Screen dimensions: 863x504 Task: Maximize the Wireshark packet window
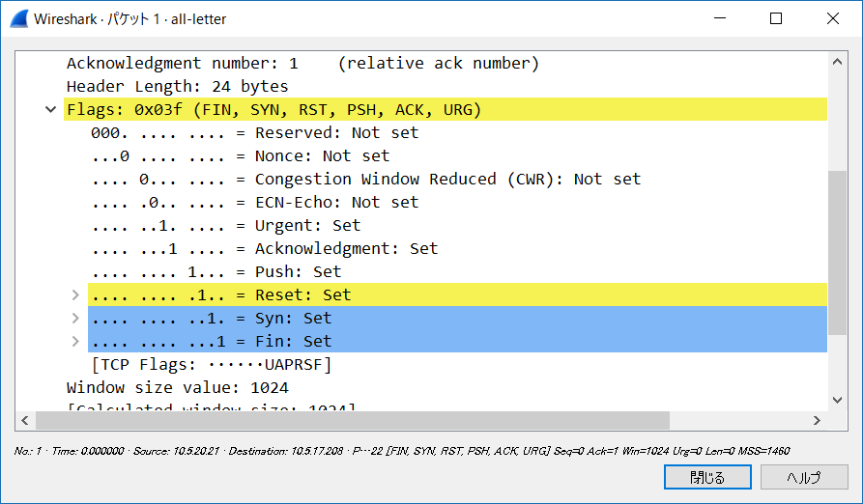pos(776,18)
